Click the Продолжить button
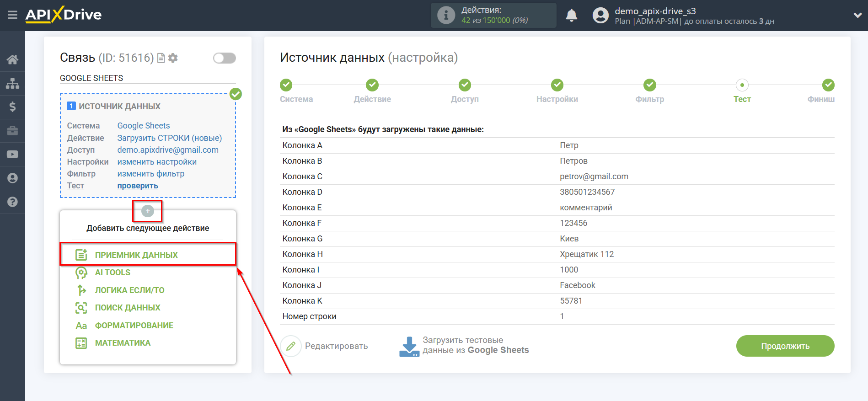The height and width of the screenshot is (401, 868). coord(785,346)
